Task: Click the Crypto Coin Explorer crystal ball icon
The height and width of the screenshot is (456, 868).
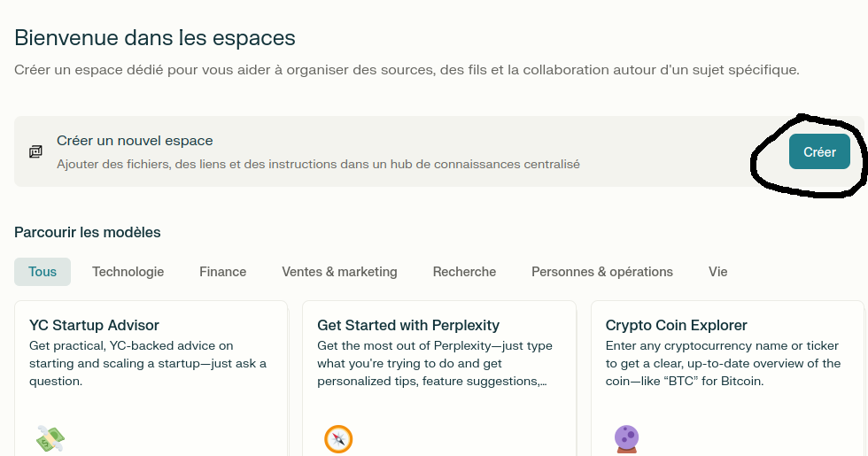Action: coord(626,437)
